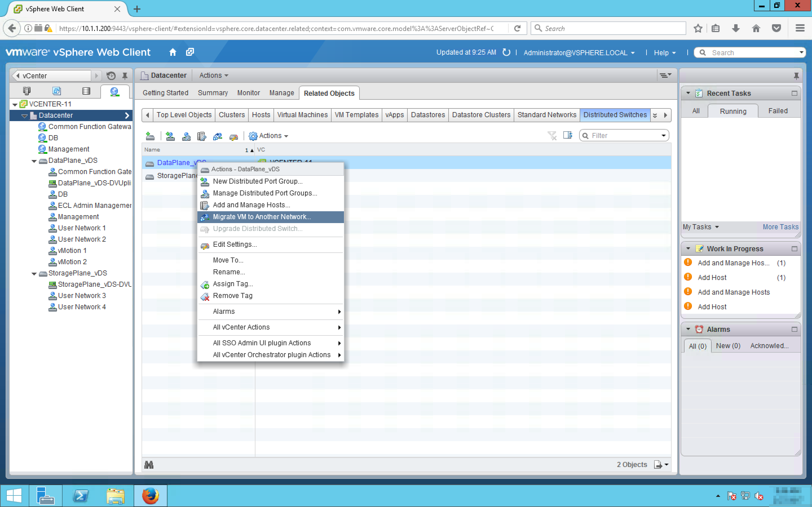Switch to the Virtual Machines tab

302,115
